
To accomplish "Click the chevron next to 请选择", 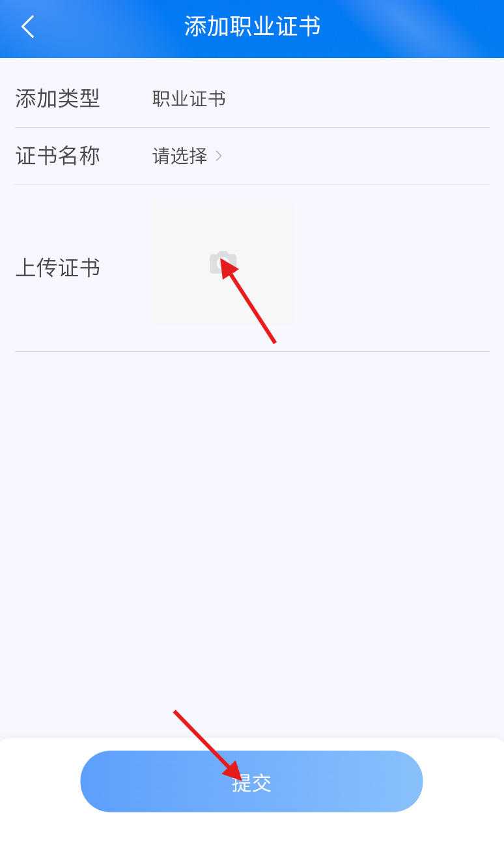I will click(219, 156).
